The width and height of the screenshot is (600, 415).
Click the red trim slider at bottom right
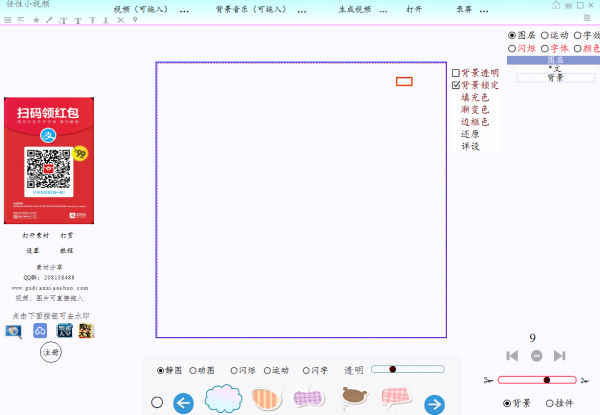[537, 380]
